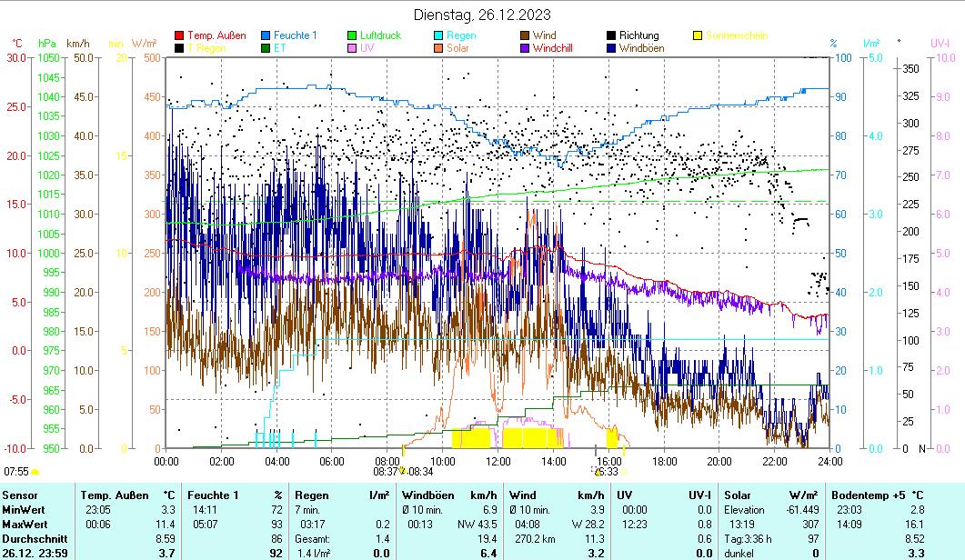
Task: Click the green Luftdruck legend square
Action: pos(352,35)
